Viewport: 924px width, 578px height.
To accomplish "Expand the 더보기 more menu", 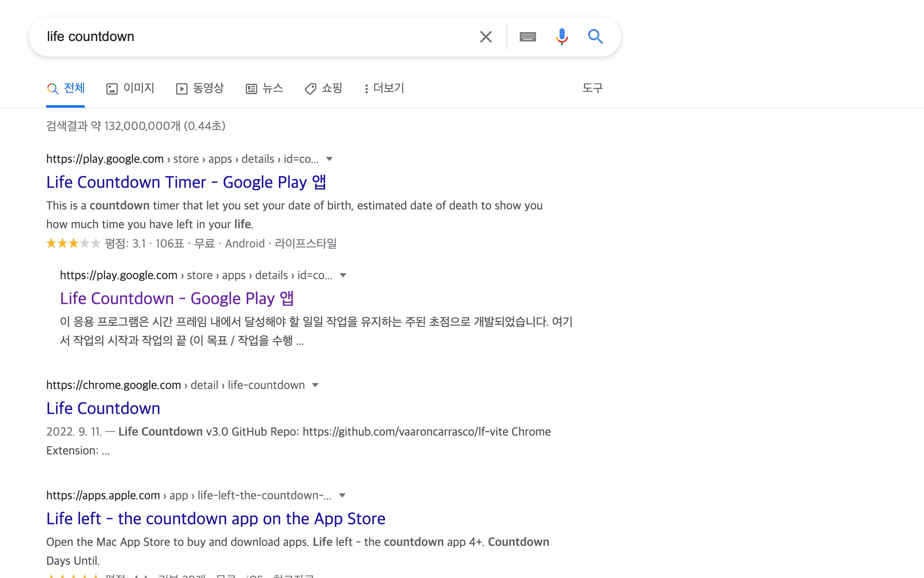I will (384, 88).
